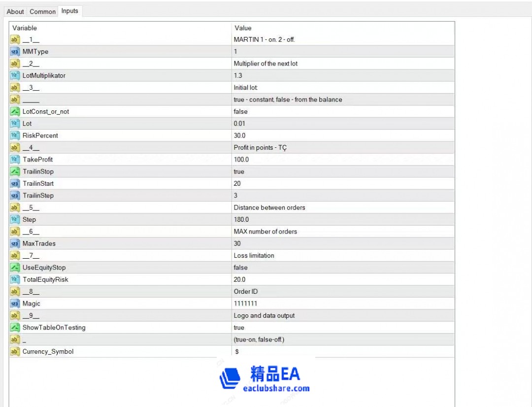The width and height of the screenshot is (532, 407).
Task: Open the eaclubshare.com watermark link
Action: pyautogui.click(x=276, y=388)
